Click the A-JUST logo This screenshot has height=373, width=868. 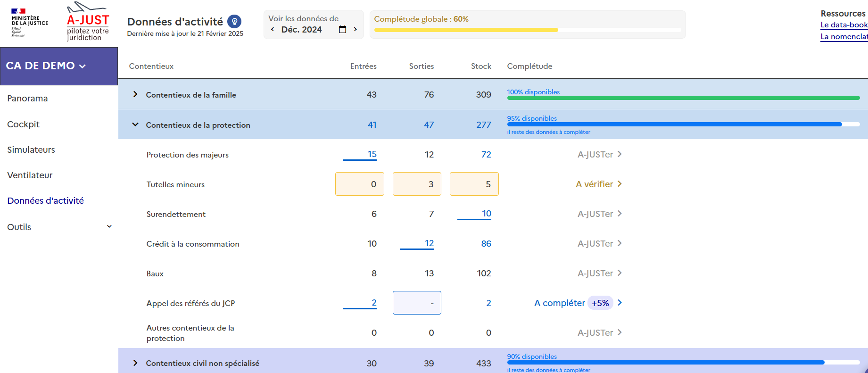coord(88,22)
